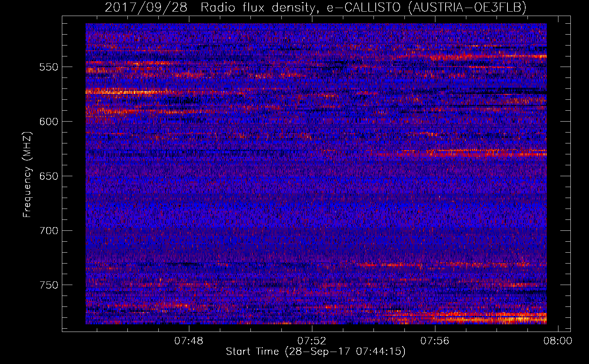Image resolution: width=589 pixels, height=364 pixels.
Task: Select the 600 frequency axis label
Action: [x=49, y=122]
